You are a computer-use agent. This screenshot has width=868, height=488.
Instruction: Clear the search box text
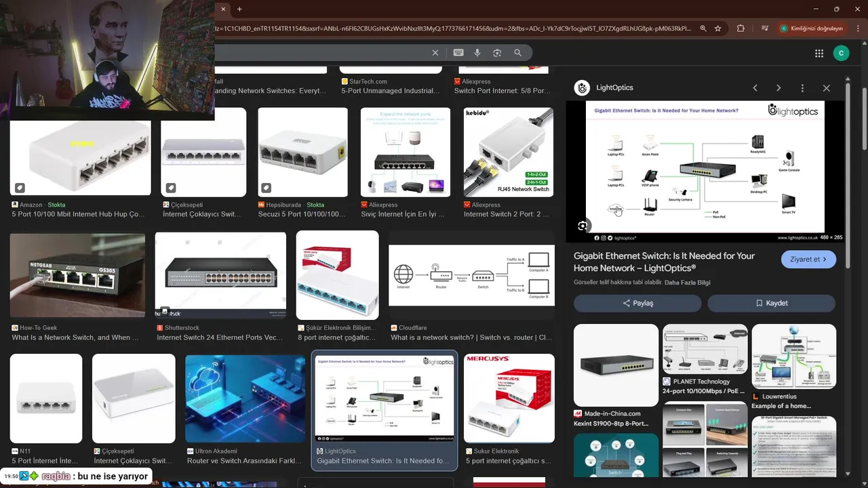(x=435, y=53)
